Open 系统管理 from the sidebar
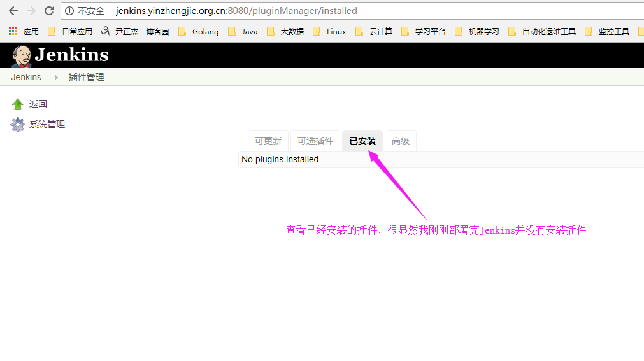This screenshot has width=644, height=361. click(47, 124)
